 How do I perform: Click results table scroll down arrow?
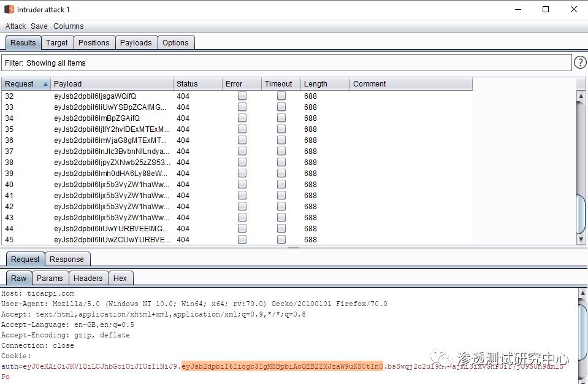click(x=582, y=239)
